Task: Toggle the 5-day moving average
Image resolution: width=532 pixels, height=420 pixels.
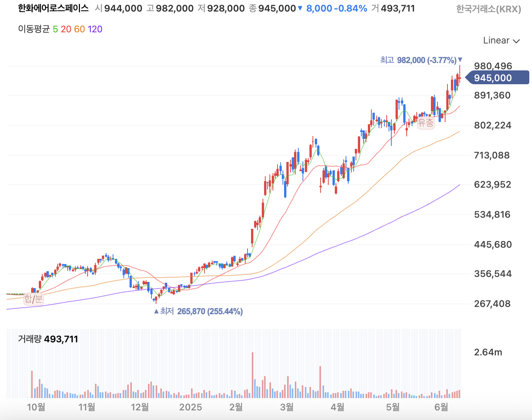Action: click(x=55, y=29)
